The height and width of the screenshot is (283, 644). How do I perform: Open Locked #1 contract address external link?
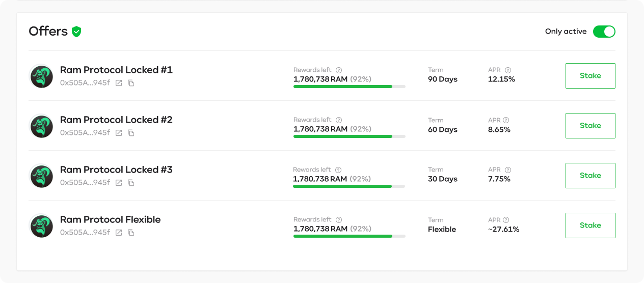[119, 83]
